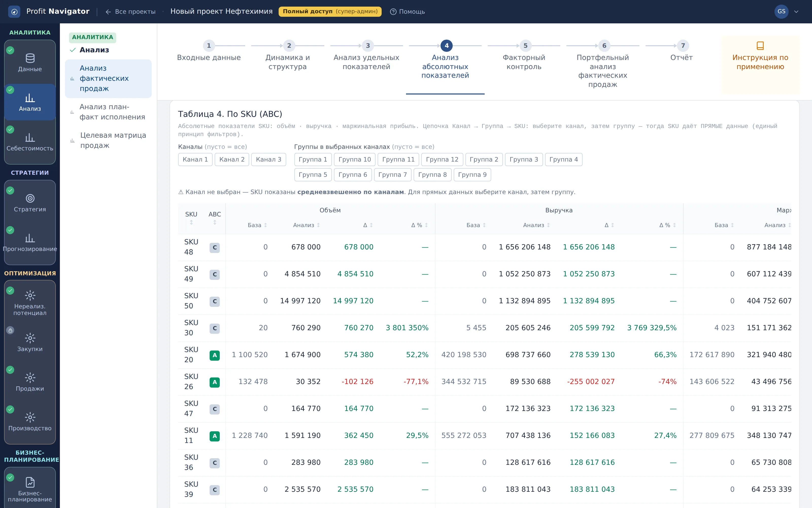Open the Стратегия target icon

[x=30, y=198]
